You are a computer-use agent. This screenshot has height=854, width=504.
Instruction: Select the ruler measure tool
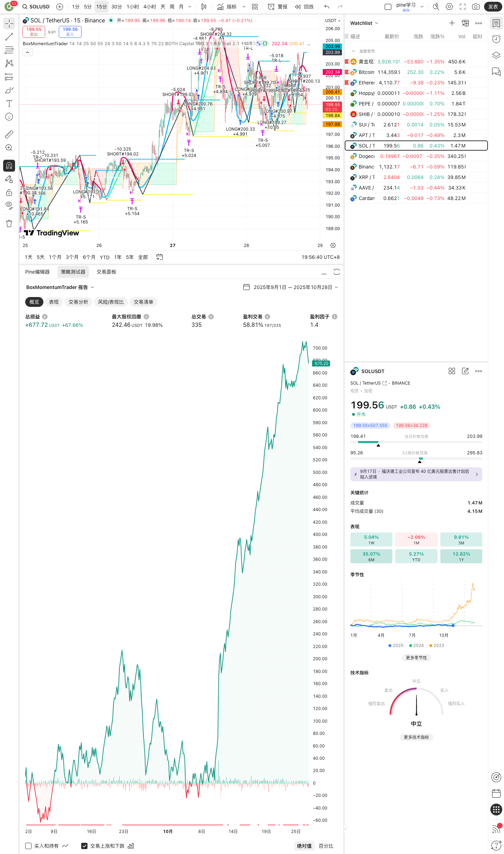point(9,134)
